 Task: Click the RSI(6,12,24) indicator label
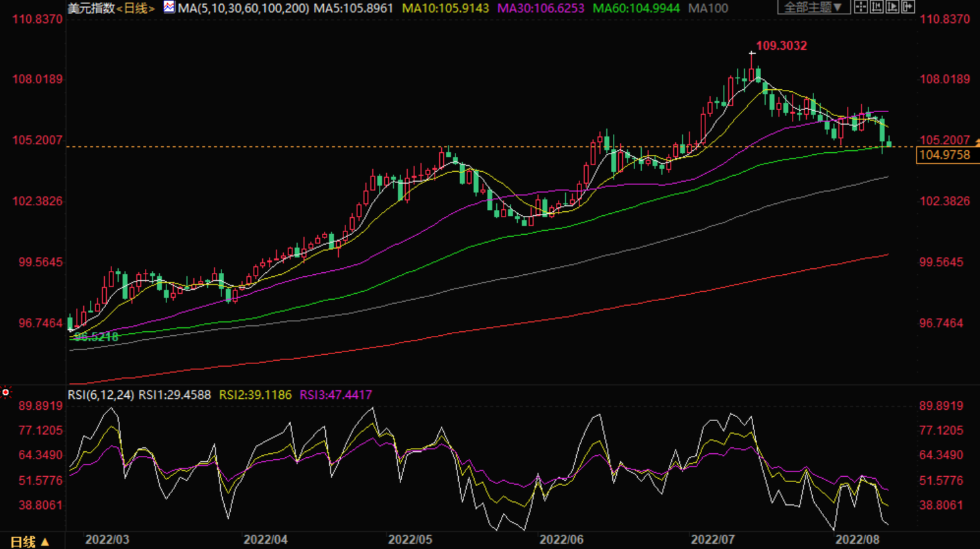tap(101, 395)
